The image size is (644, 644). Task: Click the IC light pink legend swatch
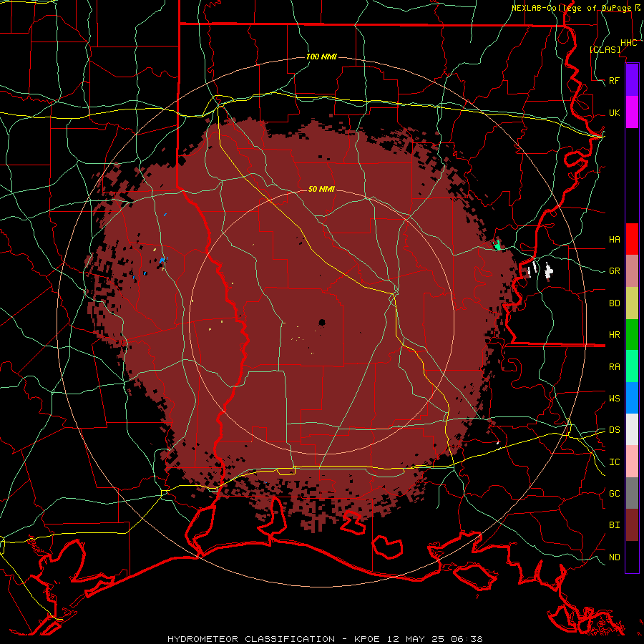pyautogui.click(x=632, y=462)
